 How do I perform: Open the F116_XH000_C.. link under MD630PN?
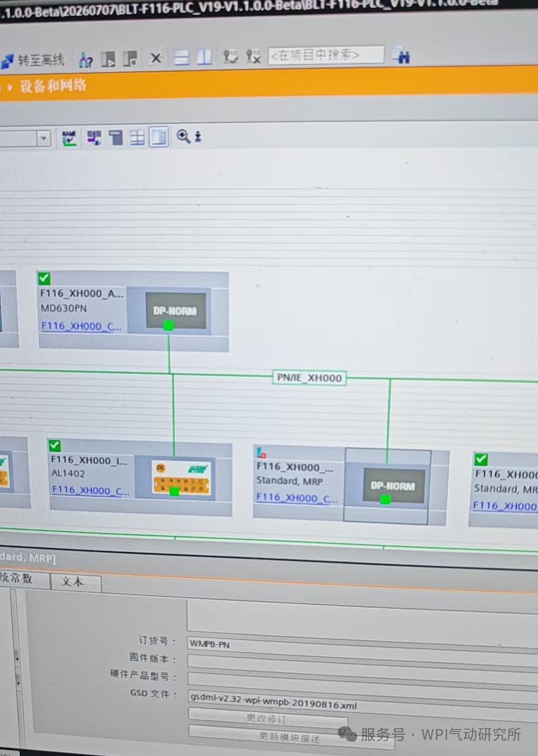(81, 326)
